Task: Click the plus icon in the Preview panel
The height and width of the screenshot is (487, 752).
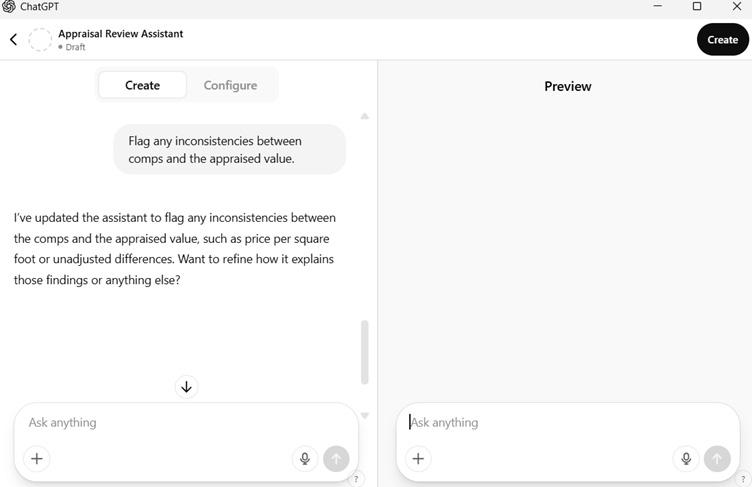Action: (418, 458)
